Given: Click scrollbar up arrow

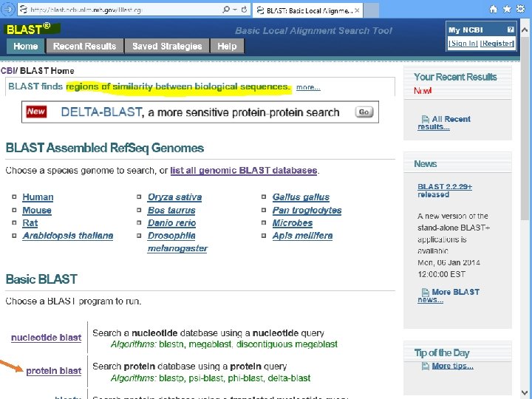Looking at the screenshot, I should click(x=524, y=30).
